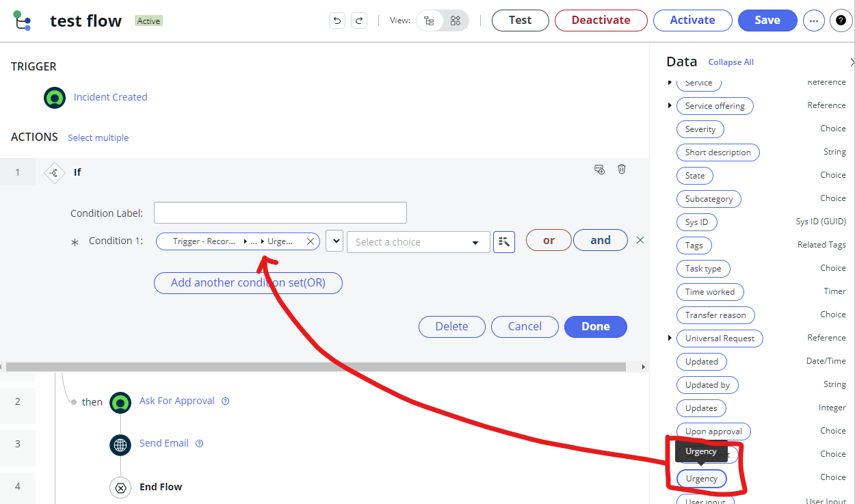Click the End Flow icon
Image resolution: width=855 pixels, height=504 pixels.
pyautogui.click(x=120, y=488)
